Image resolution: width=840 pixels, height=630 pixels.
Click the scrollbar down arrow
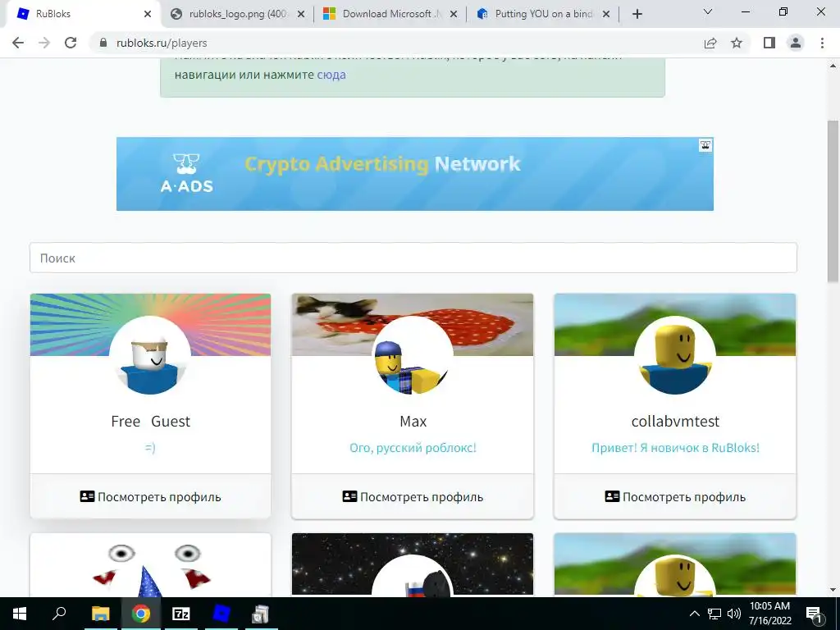pyautogui.click(x=833, y=590)
